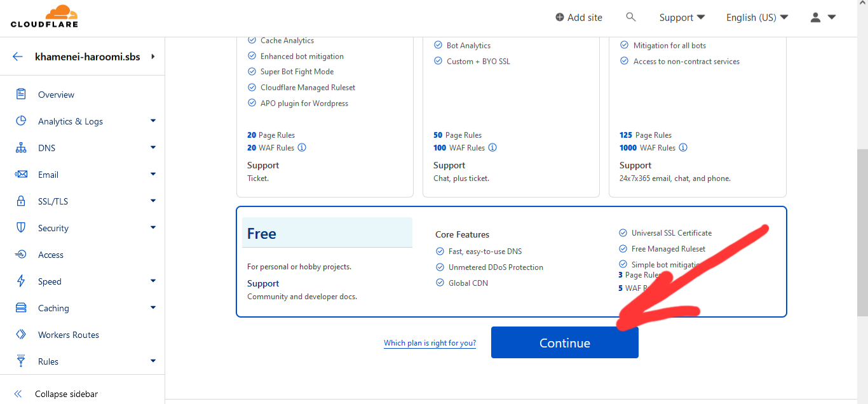Click the khamenei-haroomi.sbs domain name
Screen dimensions: 868x404
tap(88, 57)
